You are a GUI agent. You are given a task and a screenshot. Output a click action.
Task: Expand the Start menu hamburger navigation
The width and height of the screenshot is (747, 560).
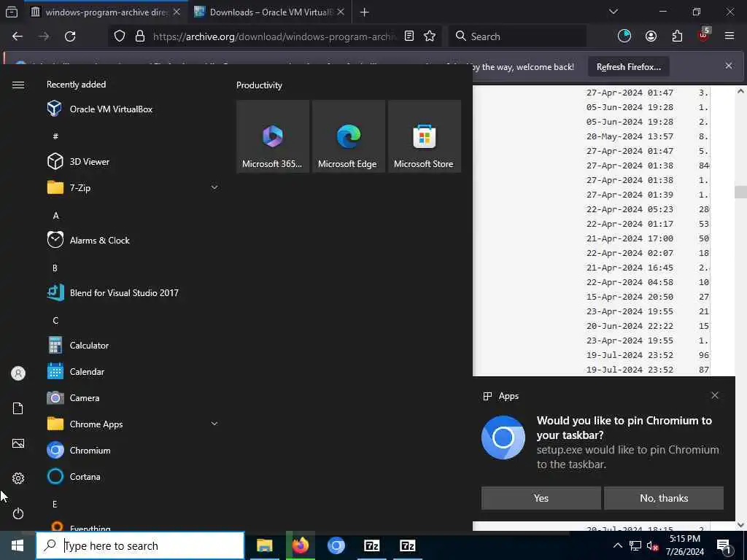pyautogui.click(x=18, y=85)
